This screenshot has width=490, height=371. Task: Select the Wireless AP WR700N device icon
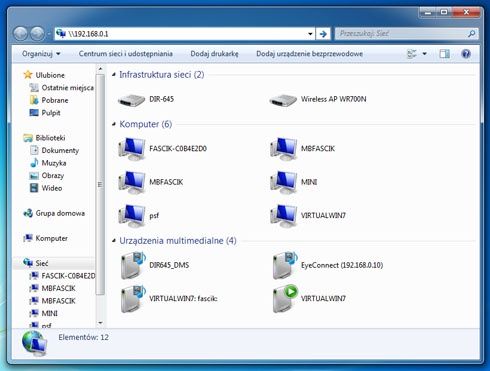point(283,100)
